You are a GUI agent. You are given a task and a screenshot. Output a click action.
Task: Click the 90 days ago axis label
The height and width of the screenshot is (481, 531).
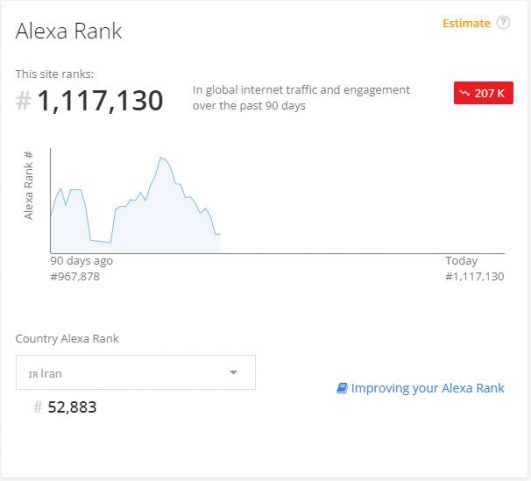point(82,261)
